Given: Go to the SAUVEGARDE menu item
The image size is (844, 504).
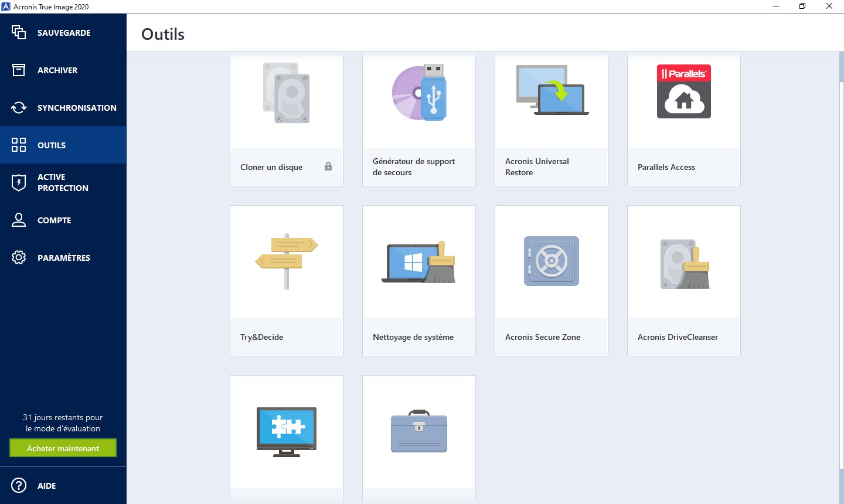Looking at the screenshot, I should point(63,33).
